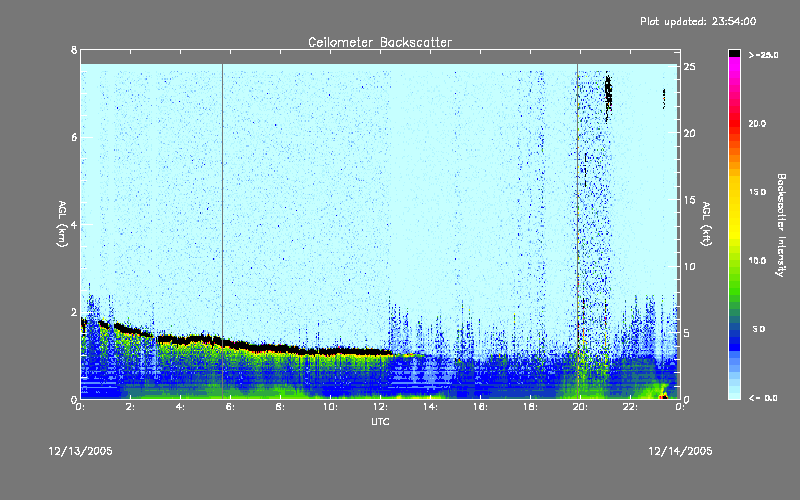Click the "22:" hour tick on UTC axis

631,407
